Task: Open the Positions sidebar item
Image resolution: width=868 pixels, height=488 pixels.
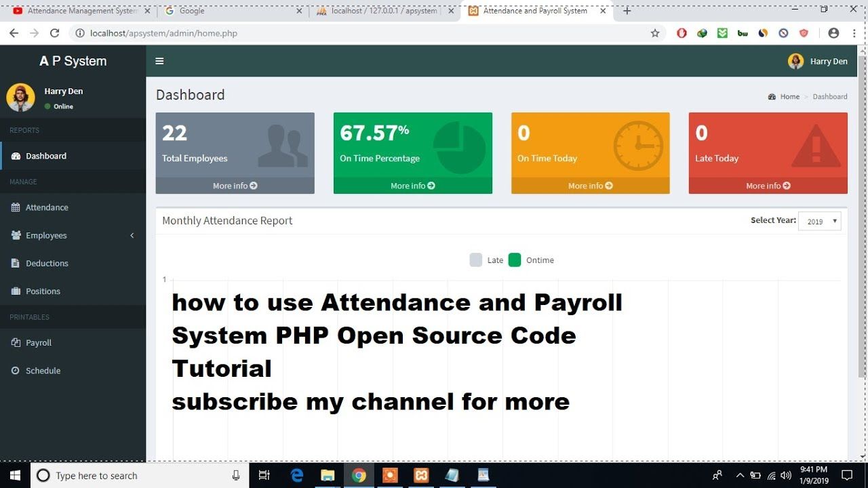Action: tap(73, 291)
